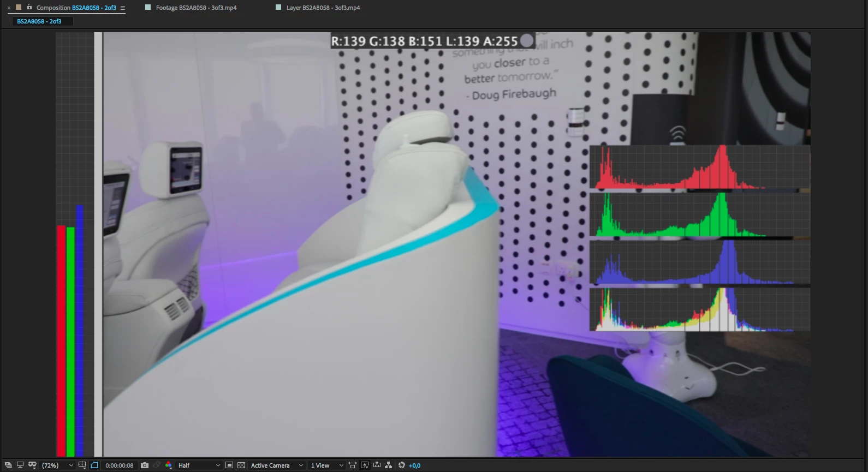This screenshot has width=868, height=472.
Task: Click the Layer tab teal label swatch
Action: tap(278, 7)
